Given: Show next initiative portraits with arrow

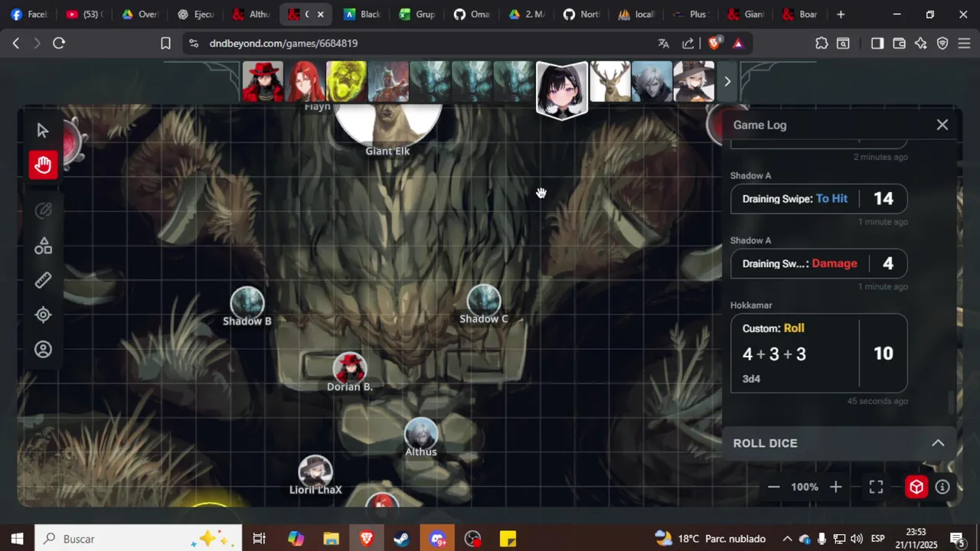Looking at the screenshot, I should pyautogui.click(x=727, y=81).
